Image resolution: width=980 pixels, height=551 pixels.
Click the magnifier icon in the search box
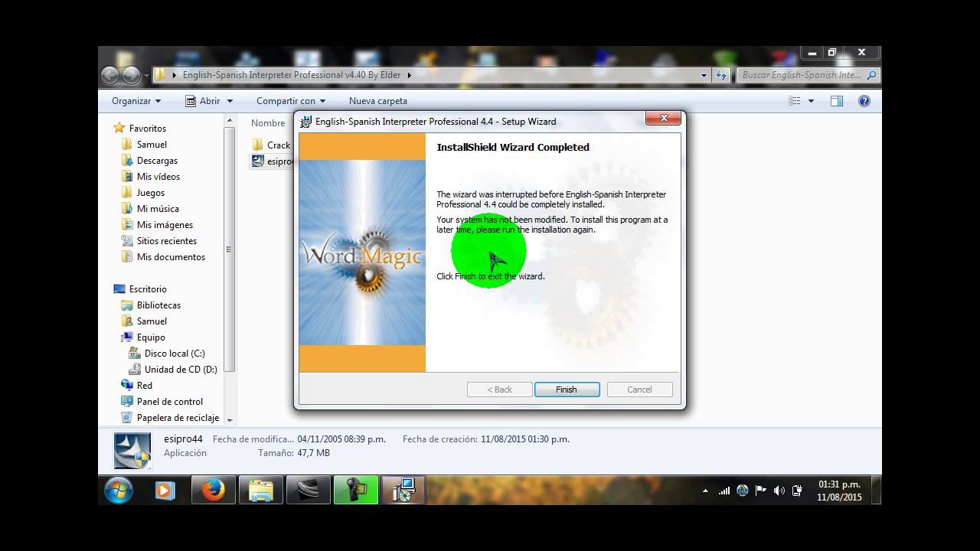[x=872, y=75]
